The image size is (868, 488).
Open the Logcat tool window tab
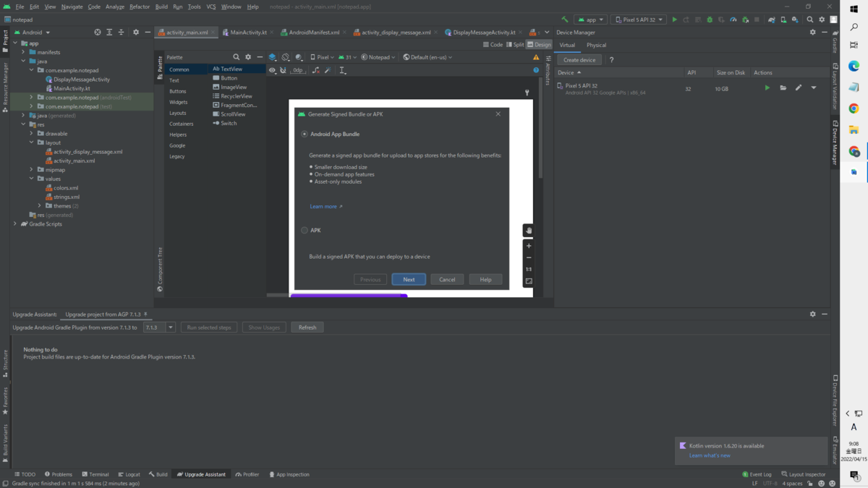click(129, 474)
